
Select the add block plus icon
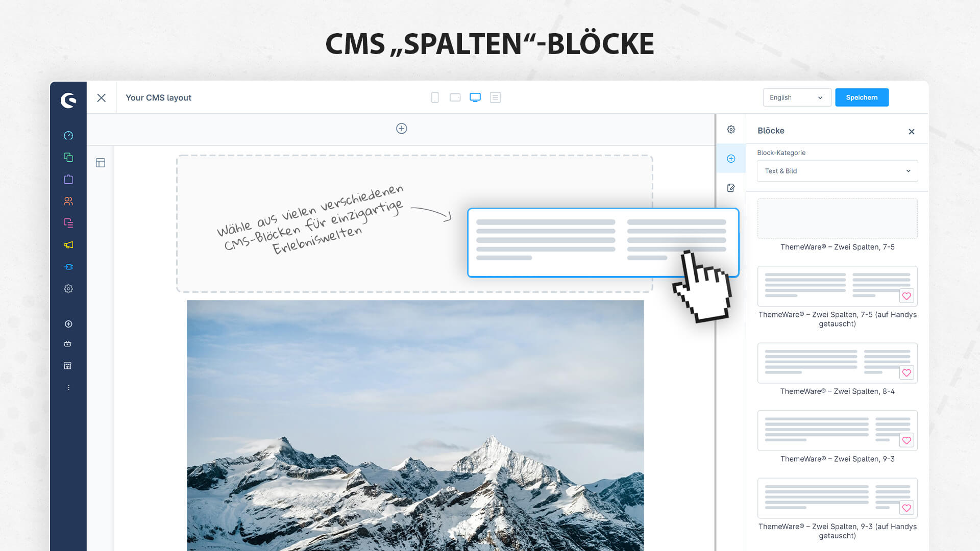pyautogui.click(x=731, y=158)
